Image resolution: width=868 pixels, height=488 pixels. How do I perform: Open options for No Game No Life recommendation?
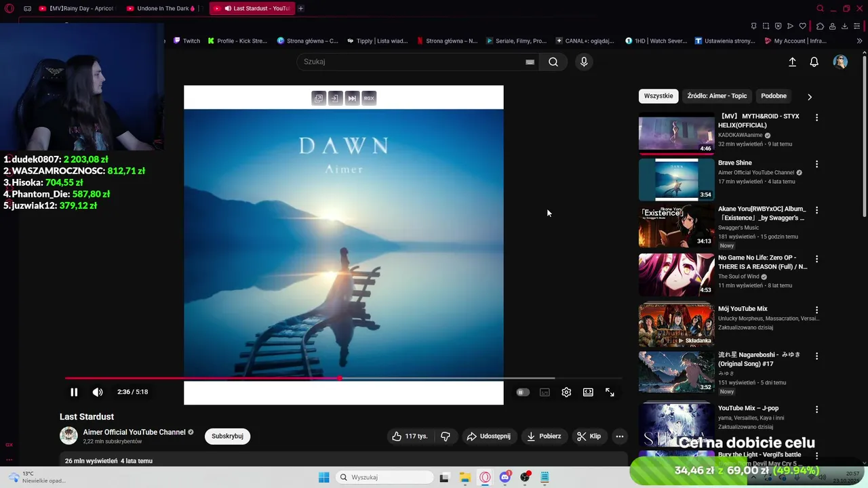pos(816,259)
